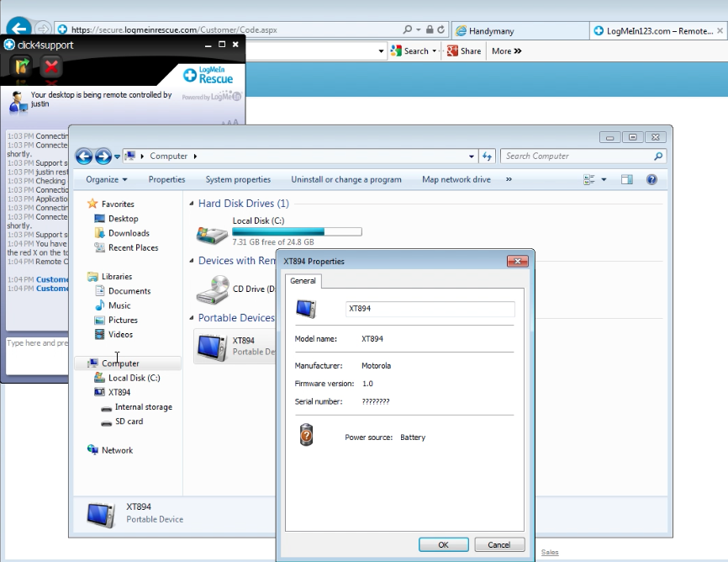Select SD card in the navigation tree
Viewport: 728px width, 562px height.
point(129,421)
